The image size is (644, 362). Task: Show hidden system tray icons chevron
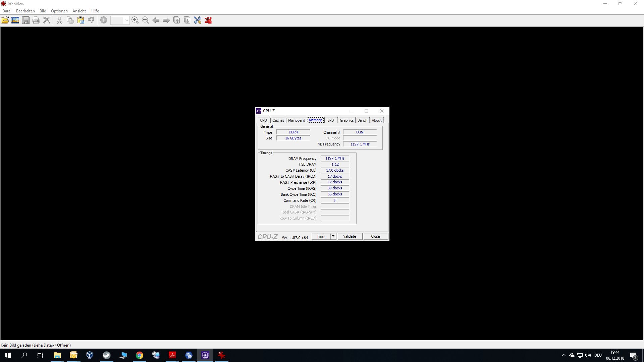pos(563,355)
